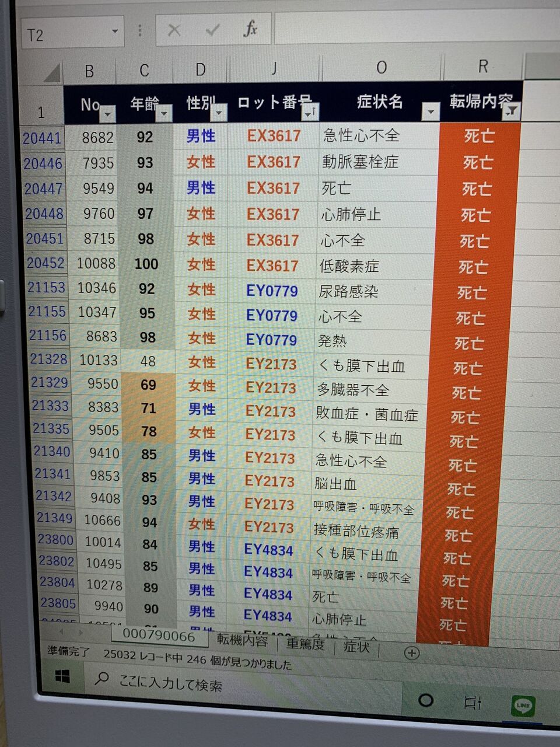This screenshot has width=560, height=747.
Task: Click the formula bar input area
Action: [x=417, y=27]
